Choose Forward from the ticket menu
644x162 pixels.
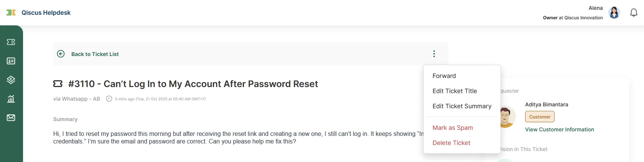(444, 76)
